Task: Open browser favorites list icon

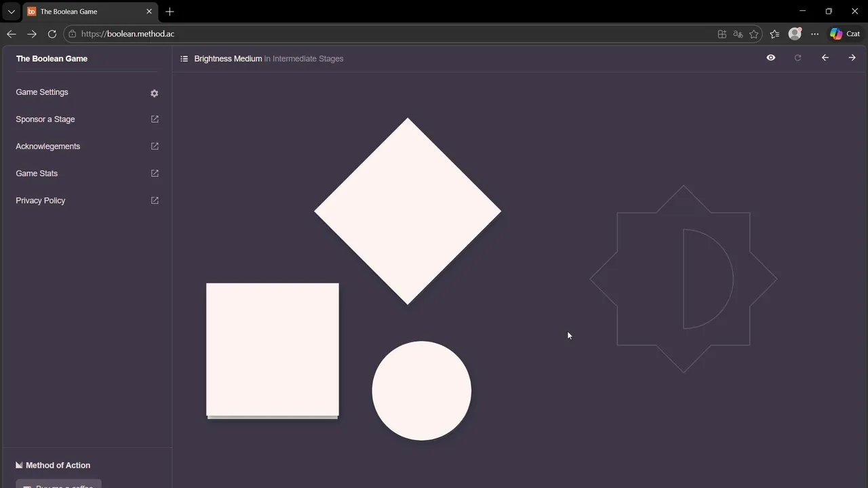Action: (x=774, y=34)
